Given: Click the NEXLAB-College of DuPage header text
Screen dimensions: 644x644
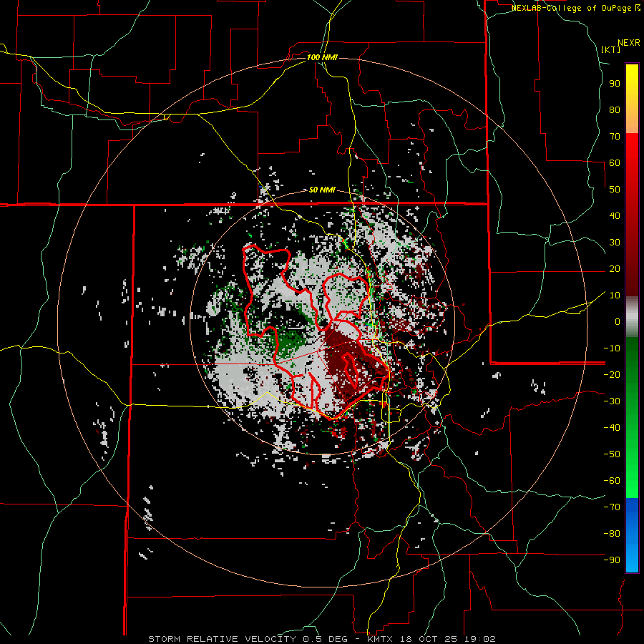Looking at the screenshot, I should pos(575,8).
